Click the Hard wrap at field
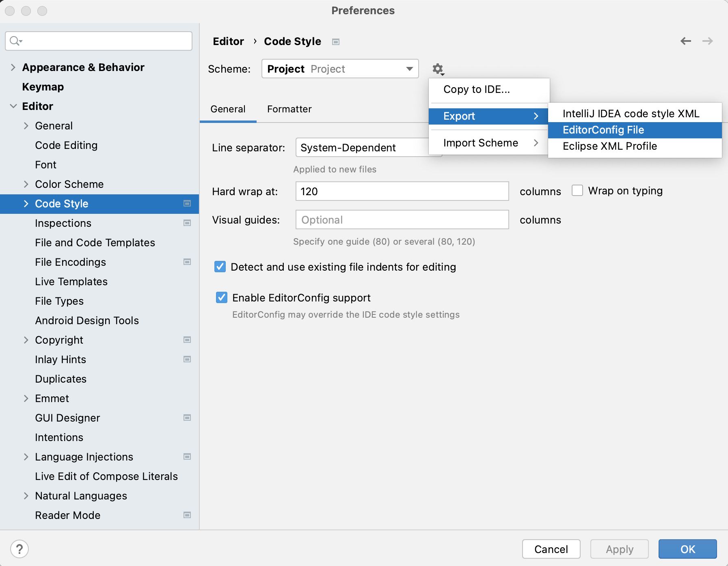728x566 pixels. (402, 192)
